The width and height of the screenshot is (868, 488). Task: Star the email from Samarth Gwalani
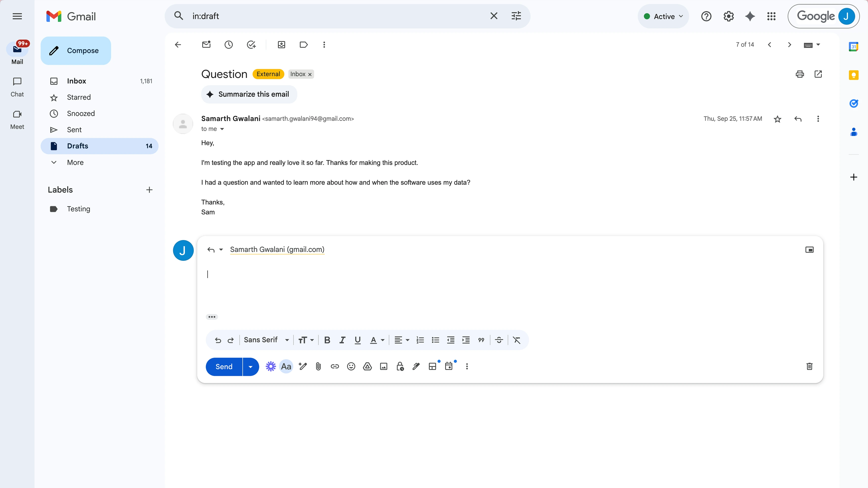(777, 119)
